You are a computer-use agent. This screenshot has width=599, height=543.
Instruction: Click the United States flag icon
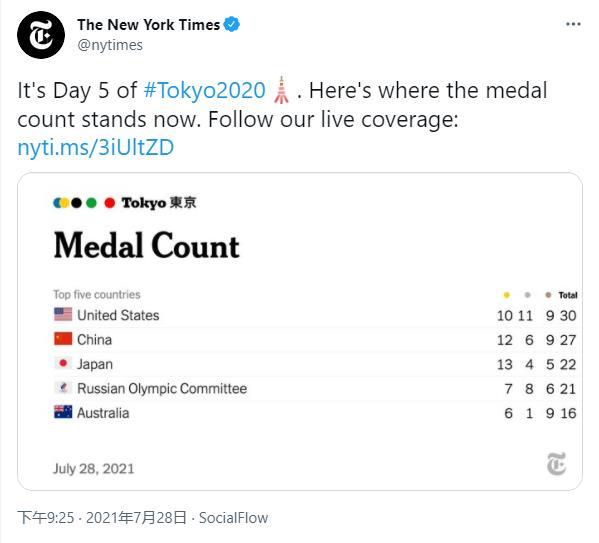[x=63, y=314]
